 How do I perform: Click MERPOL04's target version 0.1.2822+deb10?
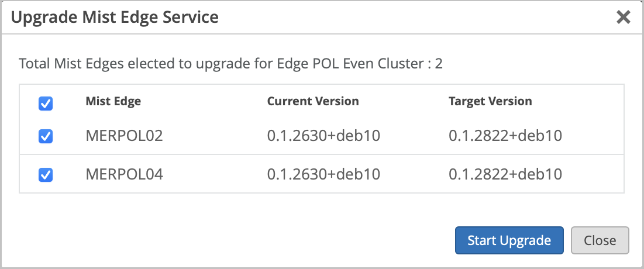505,174
